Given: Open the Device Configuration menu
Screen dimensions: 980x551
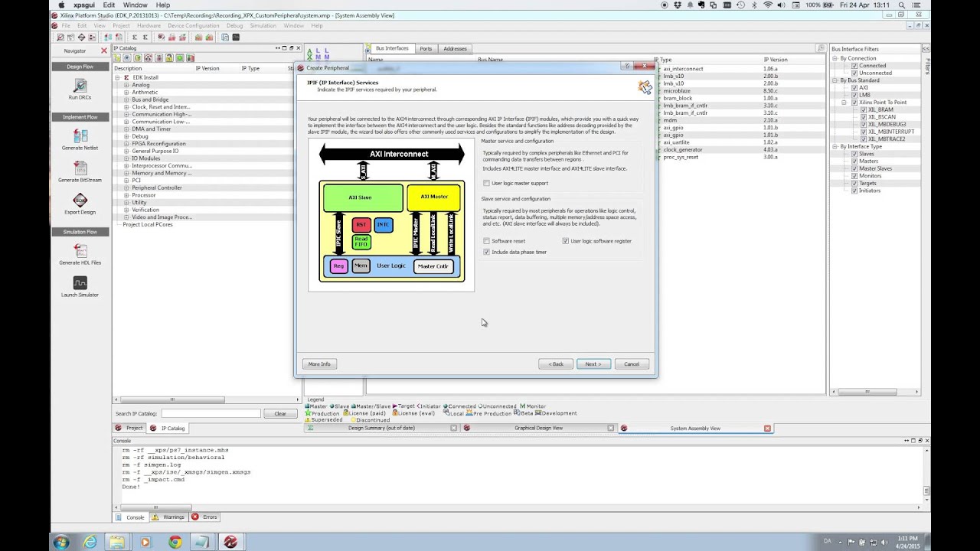Looking at the screenshot, I should [x=194, y=25].
